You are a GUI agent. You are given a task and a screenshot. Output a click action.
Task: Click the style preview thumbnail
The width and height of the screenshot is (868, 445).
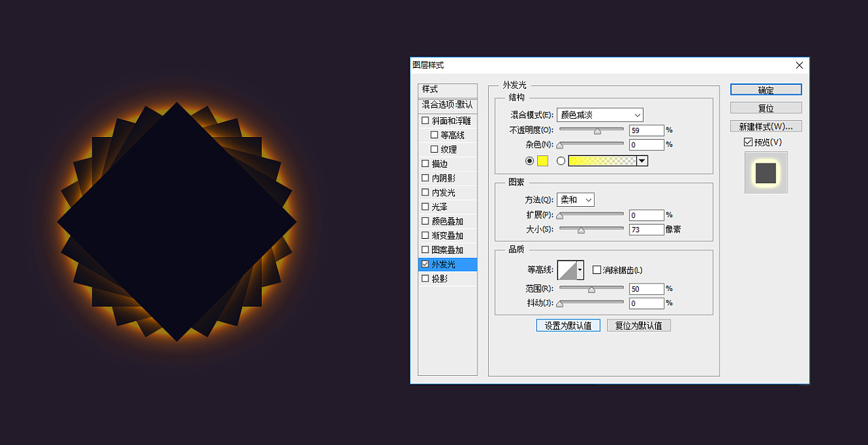pos(766,172)
